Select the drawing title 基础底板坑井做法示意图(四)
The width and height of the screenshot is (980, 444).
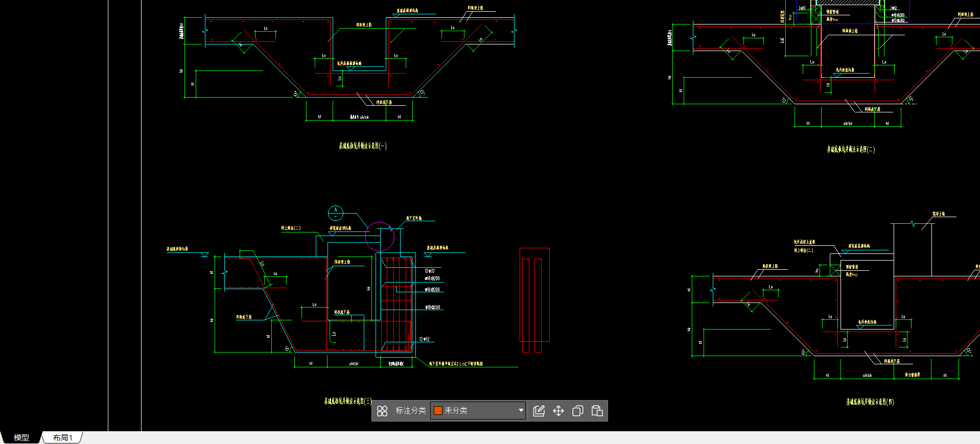(870, 402)
